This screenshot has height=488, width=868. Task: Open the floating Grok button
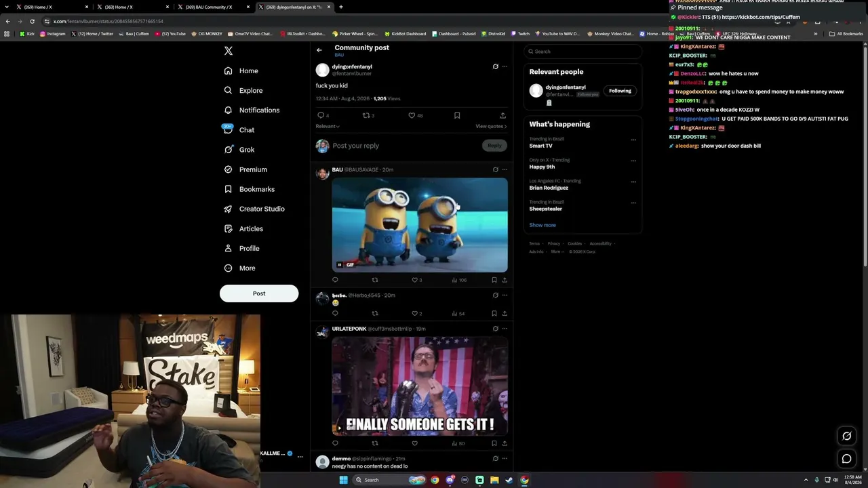click(846, 436)
